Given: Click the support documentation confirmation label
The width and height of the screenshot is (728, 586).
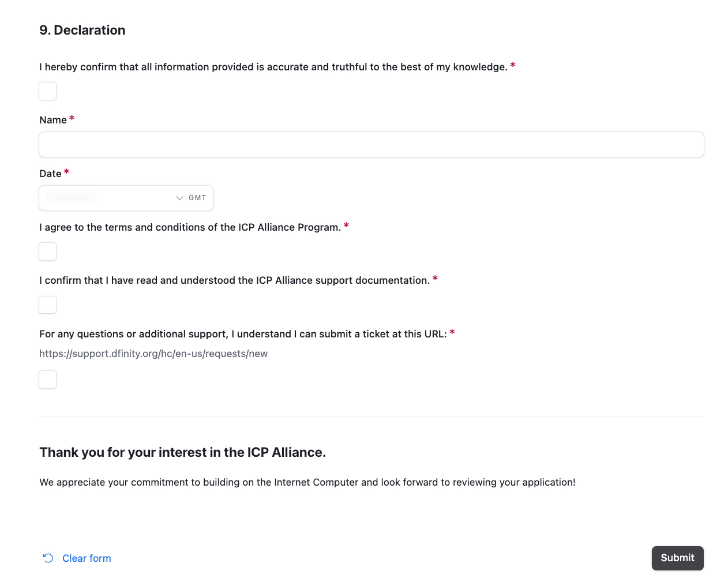Looking at the screenshot, I should point(234,280).
